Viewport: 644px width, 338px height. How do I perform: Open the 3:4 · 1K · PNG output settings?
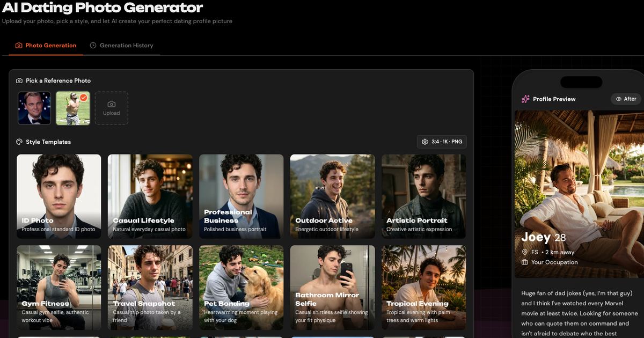coord(442,142)
